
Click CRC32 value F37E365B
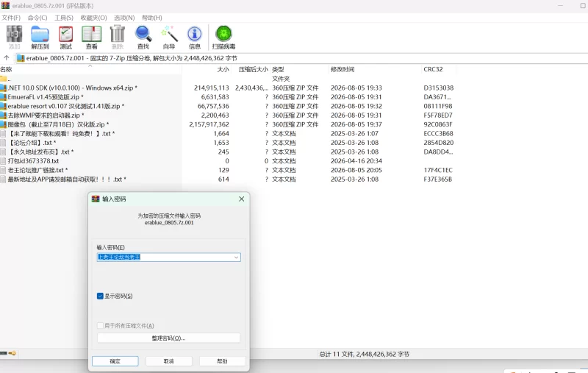437,179
